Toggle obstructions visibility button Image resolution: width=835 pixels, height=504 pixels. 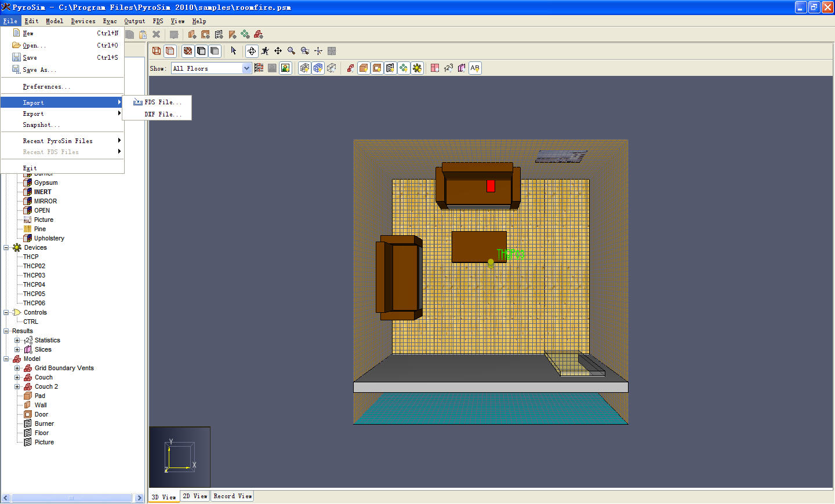point(364,68)
